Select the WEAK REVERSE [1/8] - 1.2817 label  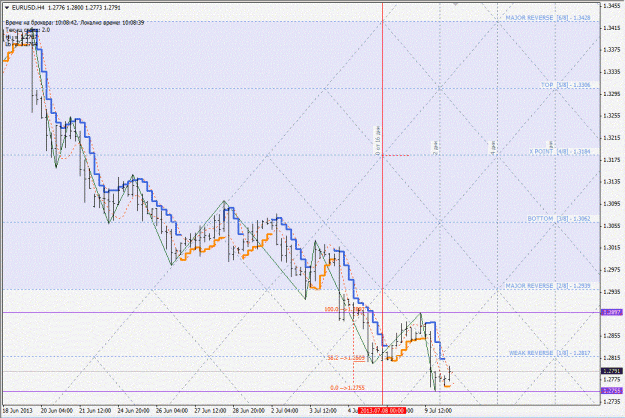[549, 353]
